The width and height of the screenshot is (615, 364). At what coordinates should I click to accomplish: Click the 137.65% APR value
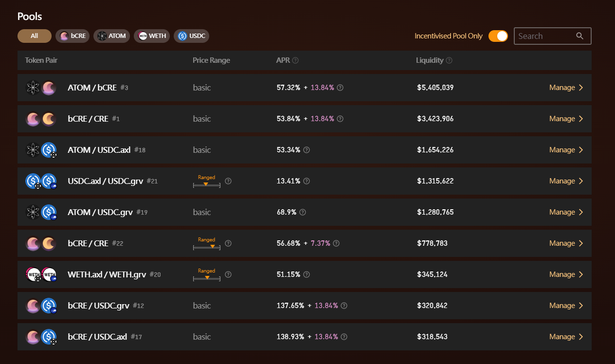click(290, 306)
